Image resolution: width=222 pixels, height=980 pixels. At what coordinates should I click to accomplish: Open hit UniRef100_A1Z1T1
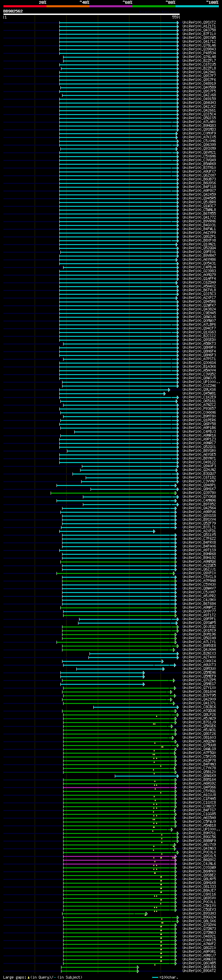[199, 26]
